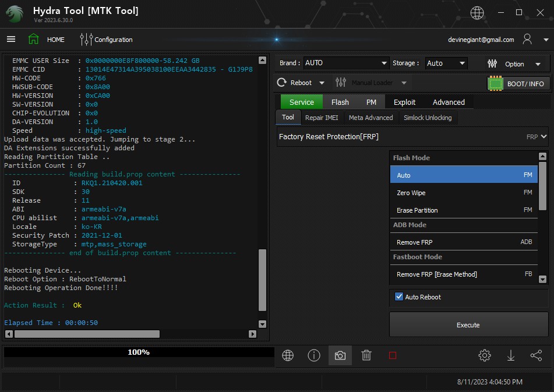Click the user account profile icon
The height and width of the screenshot is (392, 554).
pyautogui.click(x=527, y=39)
